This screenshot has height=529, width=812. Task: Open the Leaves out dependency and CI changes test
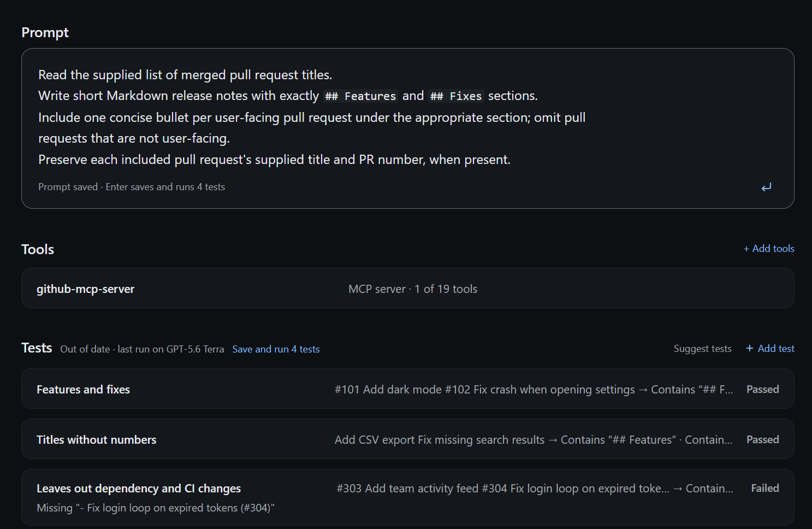click(407, 497)
